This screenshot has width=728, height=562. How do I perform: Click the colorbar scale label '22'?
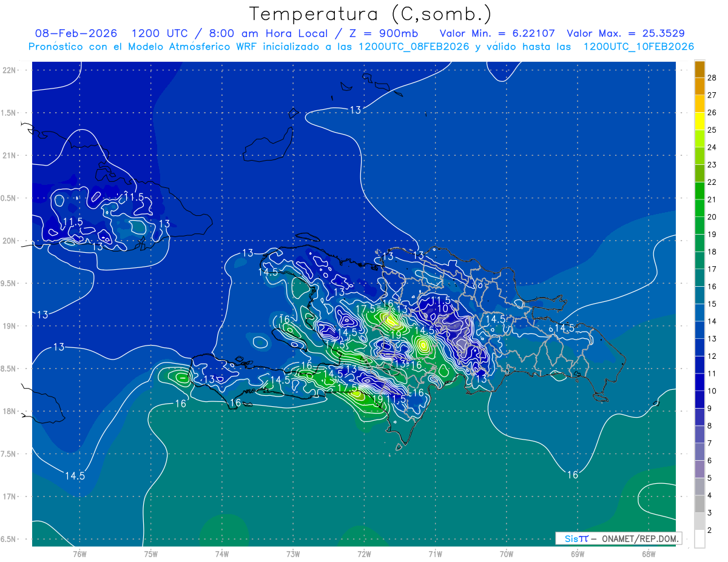[712, 182]
